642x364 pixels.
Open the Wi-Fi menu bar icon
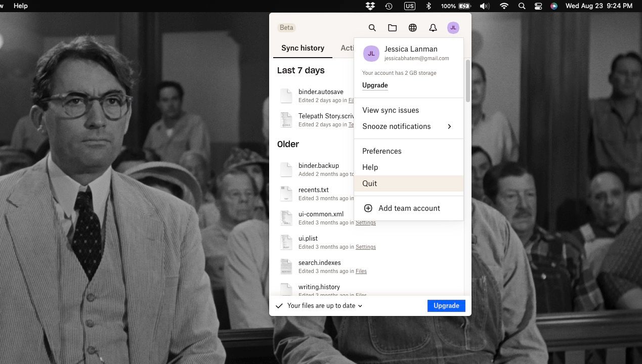pos(504,6)
